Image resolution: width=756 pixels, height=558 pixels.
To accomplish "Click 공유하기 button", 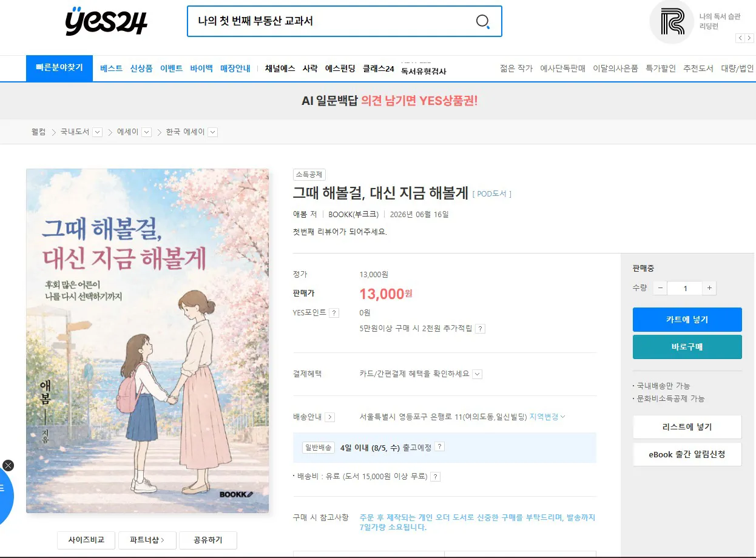I will 208,540.
